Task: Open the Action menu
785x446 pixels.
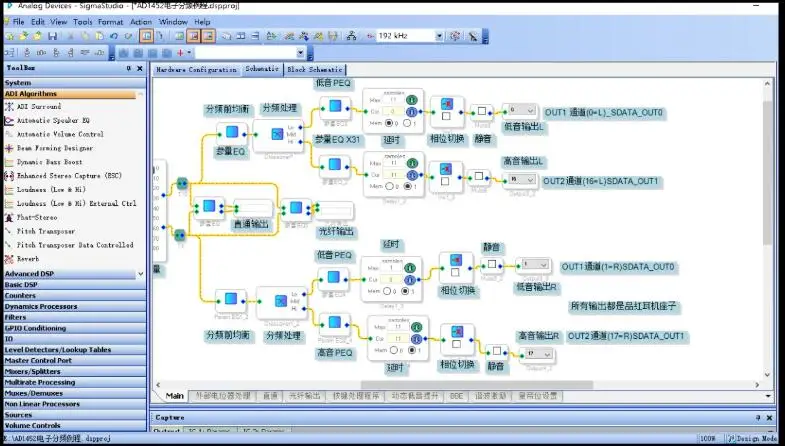Action: (x=141, y=22)
